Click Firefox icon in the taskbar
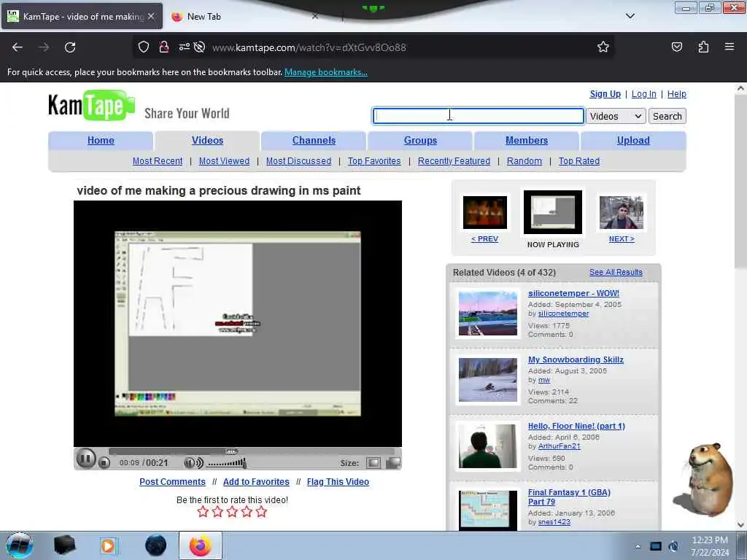 tap(201, 545)
